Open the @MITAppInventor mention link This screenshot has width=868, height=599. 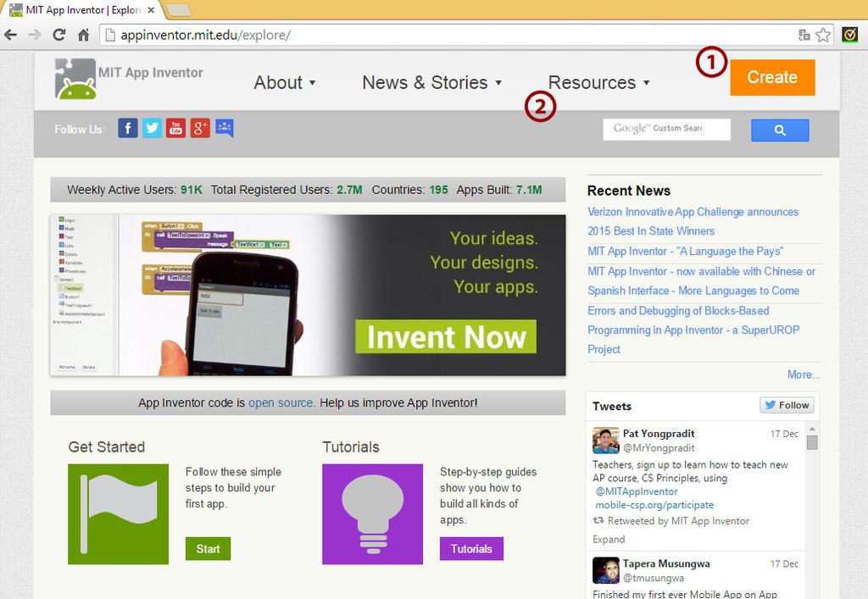(x=637, y=491)
